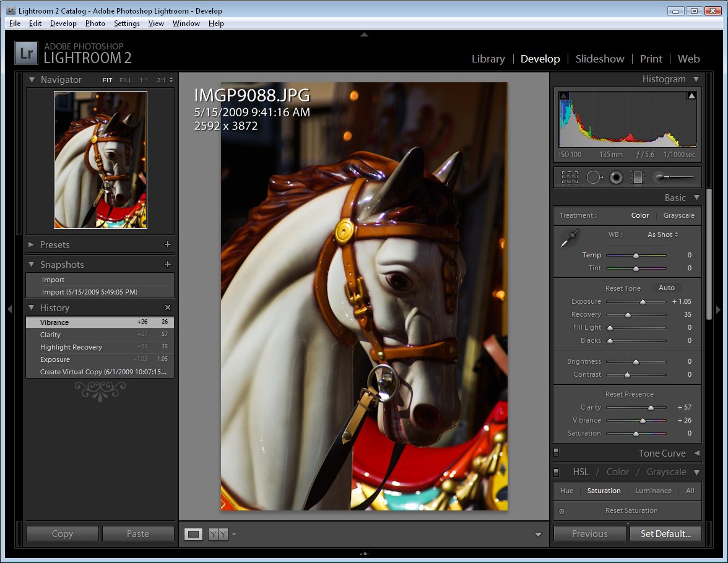The height and width of the screenshot is (563, 728).
Task: Expand the Tone Curve panel
Action: click(697, 453)
